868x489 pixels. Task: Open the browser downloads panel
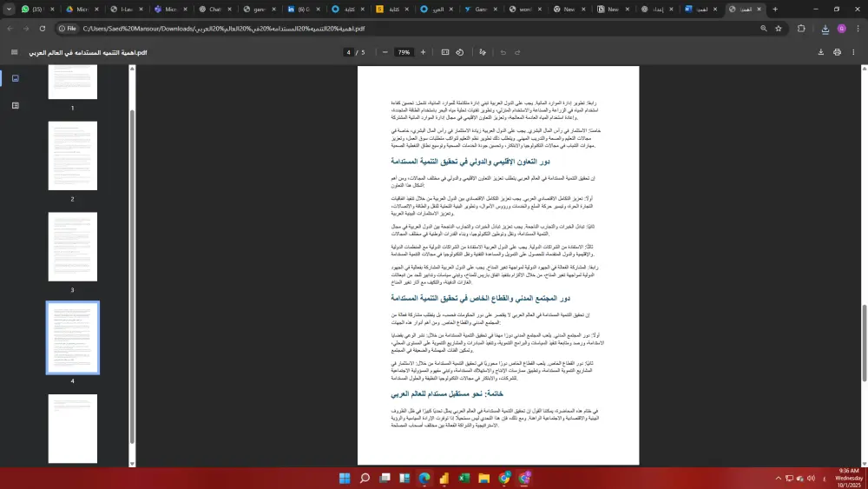(825, 29)
